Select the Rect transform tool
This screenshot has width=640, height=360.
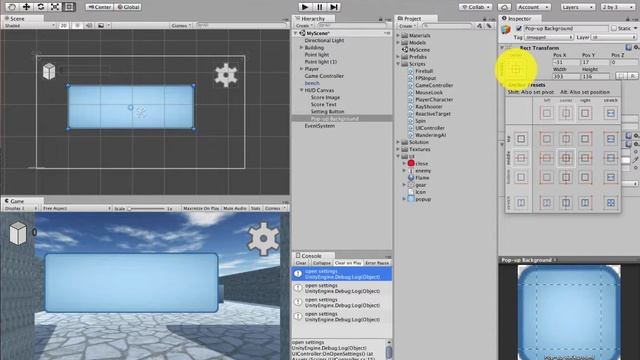pyautogui.click(x=69, y=7)
